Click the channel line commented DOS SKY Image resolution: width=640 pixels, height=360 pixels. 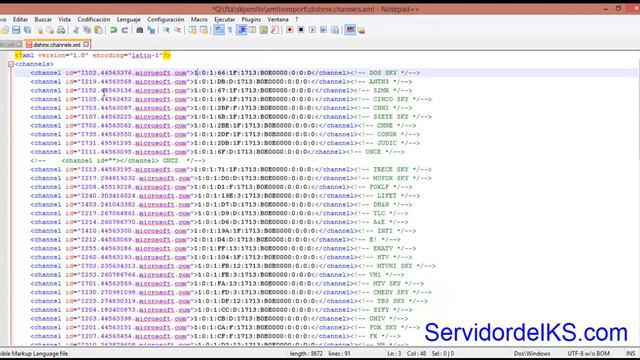(225, 73)
